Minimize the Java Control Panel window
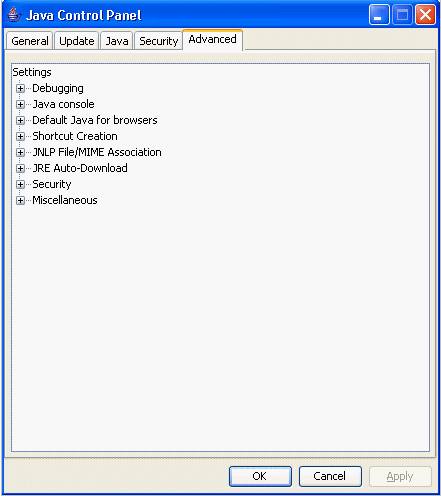The width and height of the screenshot is (441, 496). (379, 15)
